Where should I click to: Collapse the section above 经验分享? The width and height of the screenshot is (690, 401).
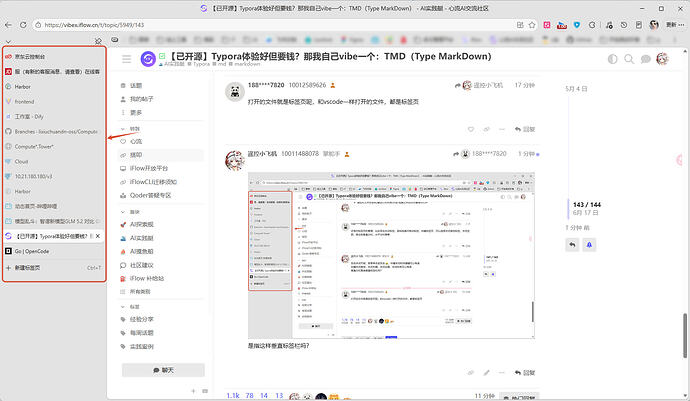click(x=130, y=307)
